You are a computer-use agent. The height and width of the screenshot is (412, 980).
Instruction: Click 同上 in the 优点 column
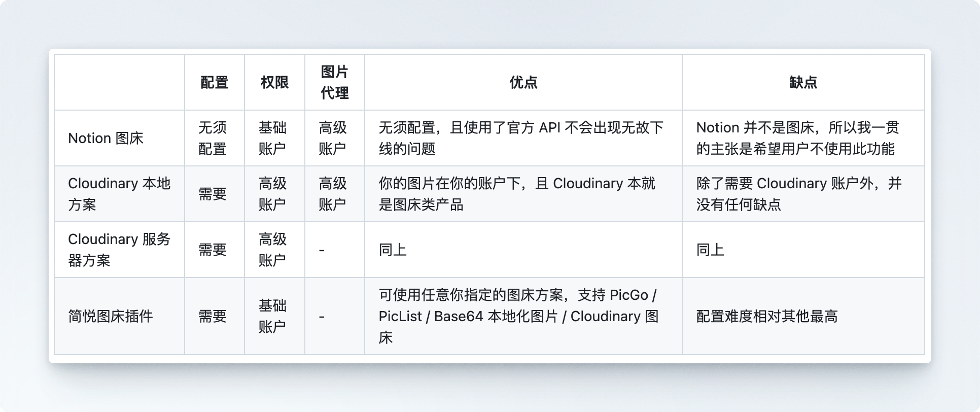click(x=393, y=250)
